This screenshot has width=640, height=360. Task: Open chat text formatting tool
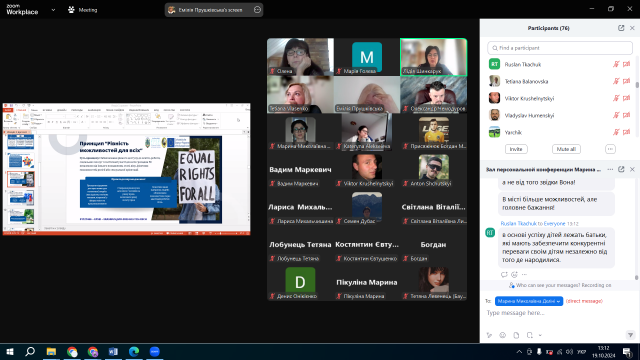[x=489, y=335]
